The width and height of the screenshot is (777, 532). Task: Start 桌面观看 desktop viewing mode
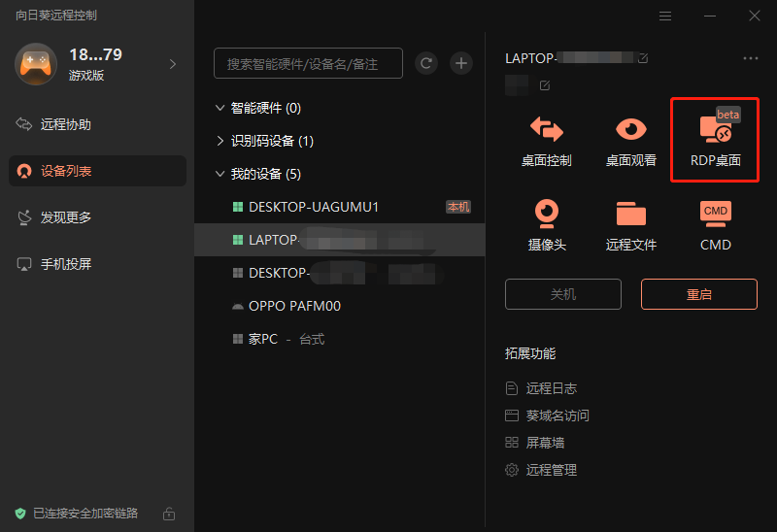[630, 141]
